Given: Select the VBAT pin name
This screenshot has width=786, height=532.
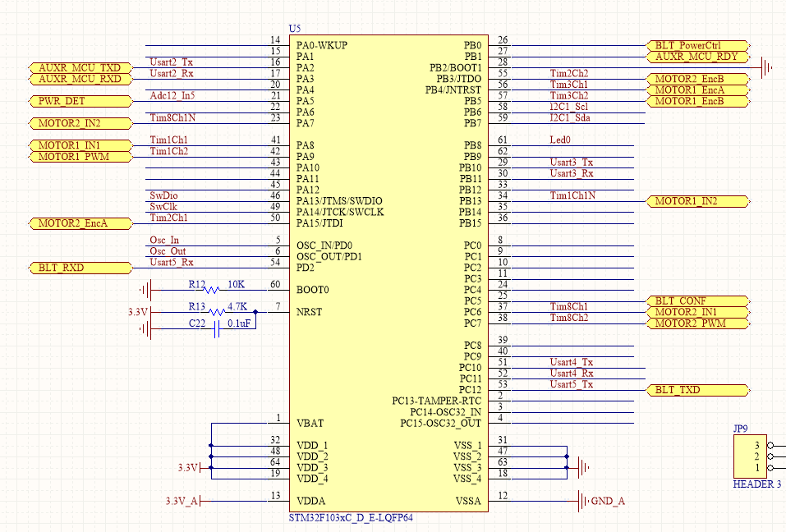Looking at the screenshot, I should 310,424.
